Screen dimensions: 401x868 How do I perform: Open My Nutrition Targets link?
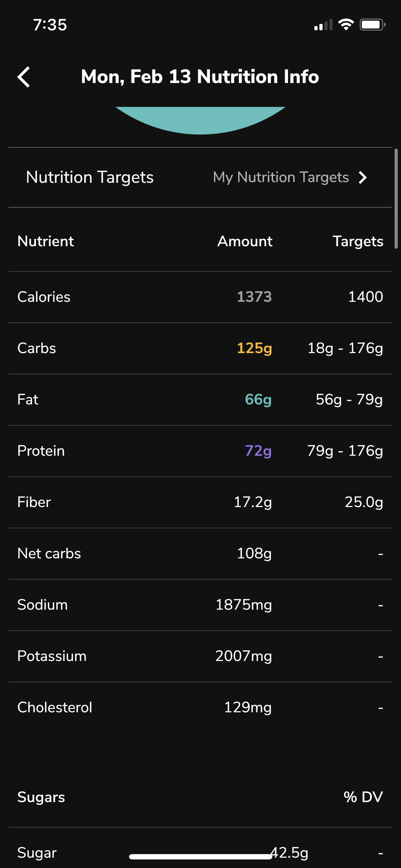point(281,177)
